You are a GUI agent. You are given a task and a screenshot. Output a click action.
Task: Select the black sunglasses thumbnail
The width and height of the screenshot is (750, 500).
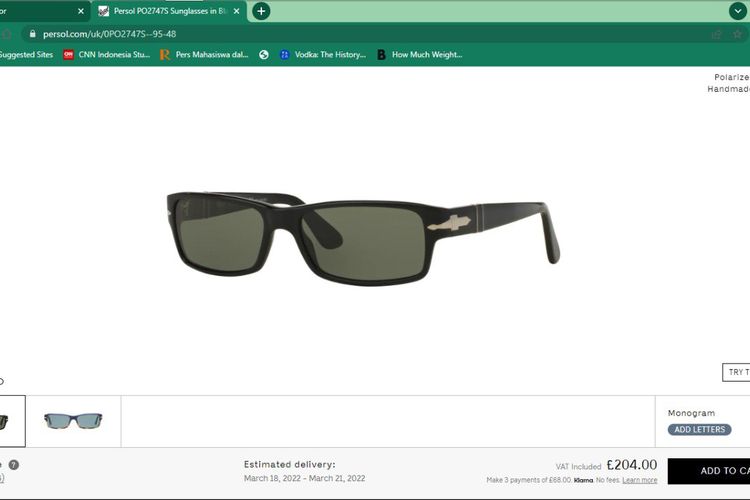(x=8, y=421)
